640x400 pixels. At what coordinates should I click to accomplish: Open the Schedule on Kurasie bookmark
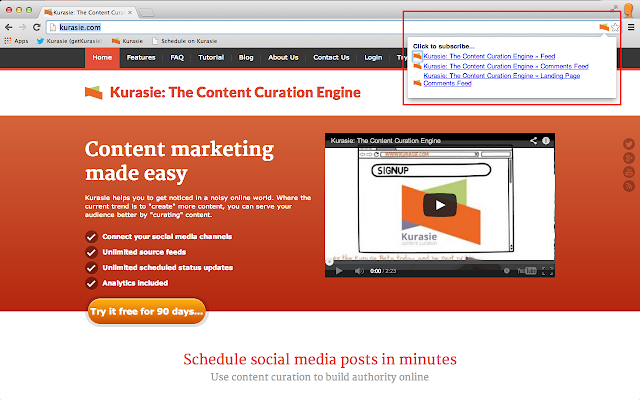click(x=184, y=41)
